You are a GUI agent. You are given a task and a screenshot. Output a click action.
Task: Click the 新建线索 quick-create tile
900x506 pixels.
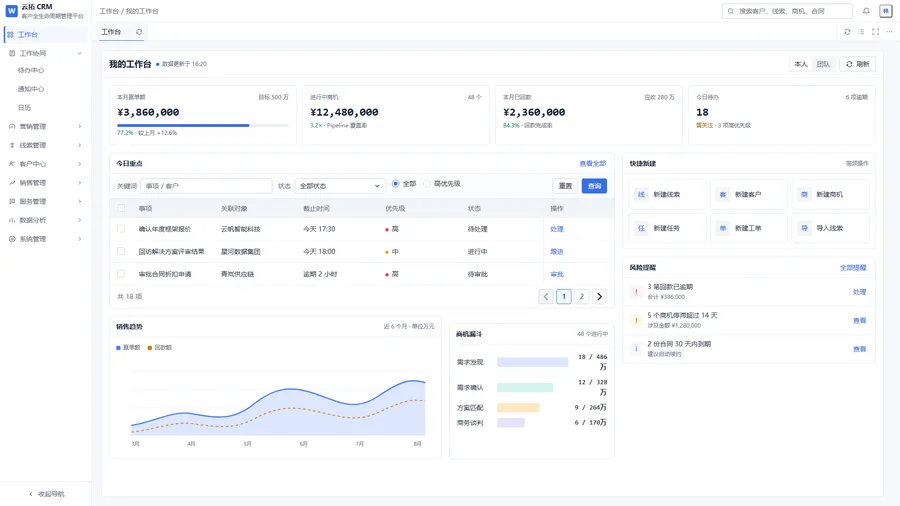click(668, 194)
